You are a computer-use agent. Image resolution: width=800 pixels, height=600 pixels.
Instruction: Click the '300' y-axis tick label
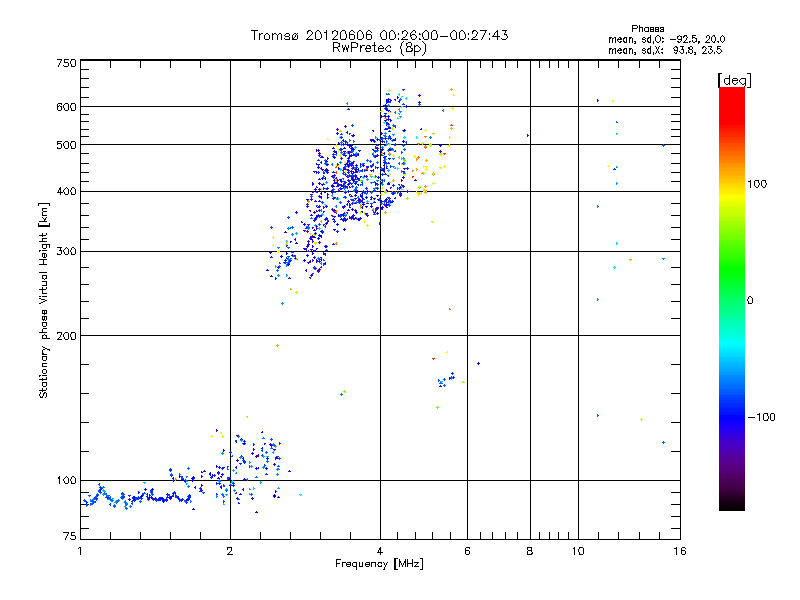[67, 252]
